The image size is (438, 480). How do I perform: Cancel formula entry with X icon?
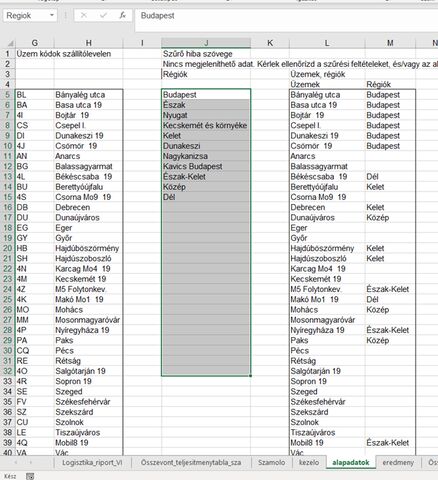tap(84, 15)
